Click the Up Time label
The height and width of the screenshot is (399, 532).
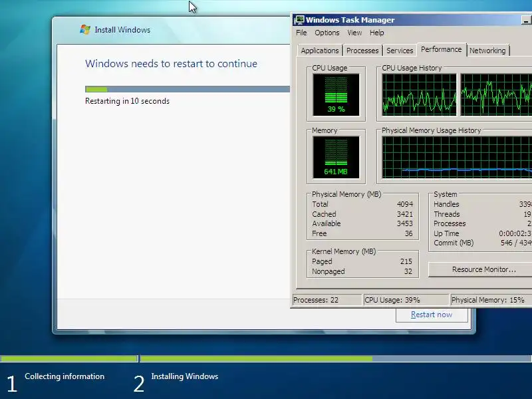coord(446,233)
